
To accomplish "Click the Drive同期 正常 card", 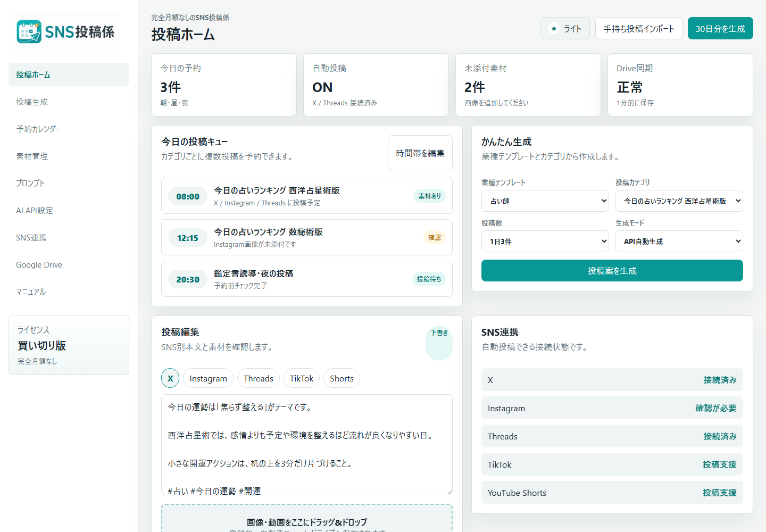I will coord(680,85).
